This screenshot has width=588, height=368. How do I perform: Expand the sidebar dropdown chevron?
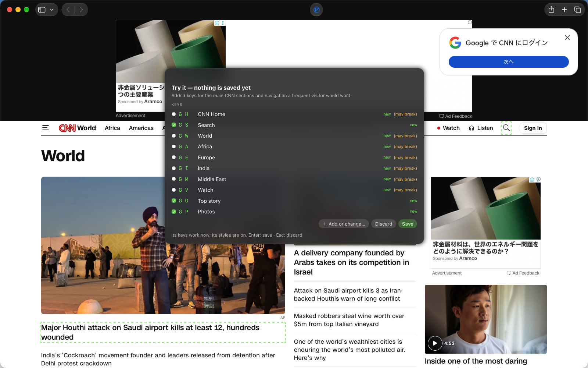point(52,10)
